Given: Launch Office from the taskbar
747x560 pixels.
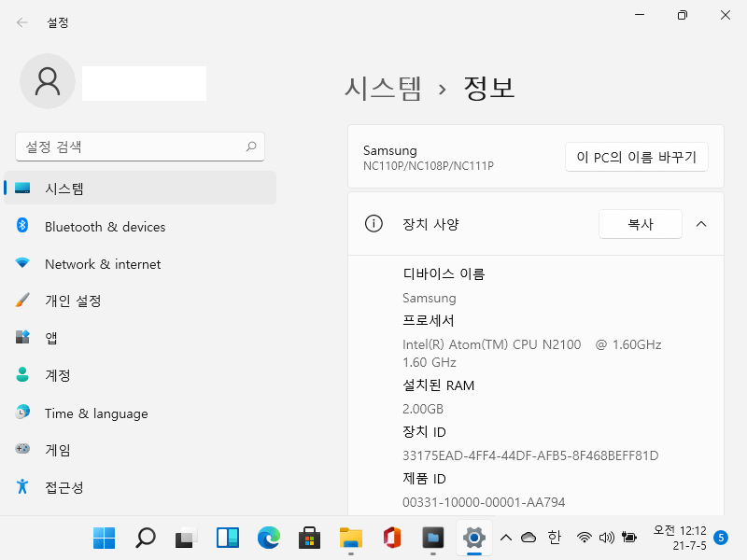Looking at the screenshot, I should click(392, 538).
